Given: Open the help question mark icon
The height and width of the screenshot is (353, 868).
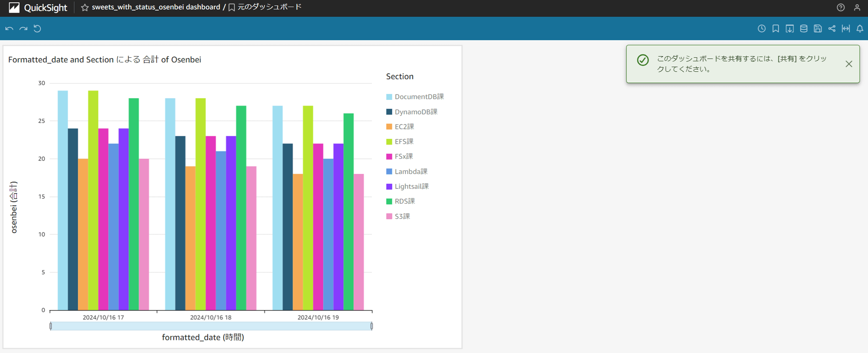Looking at the screenshot, I should click(841, 7).
